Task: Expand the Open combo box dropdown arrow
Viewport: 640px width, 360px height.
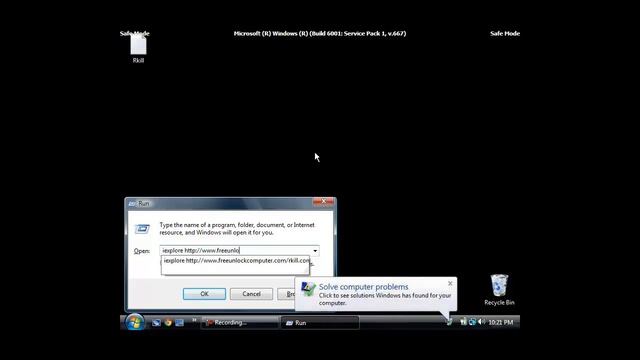Action: 315,251
